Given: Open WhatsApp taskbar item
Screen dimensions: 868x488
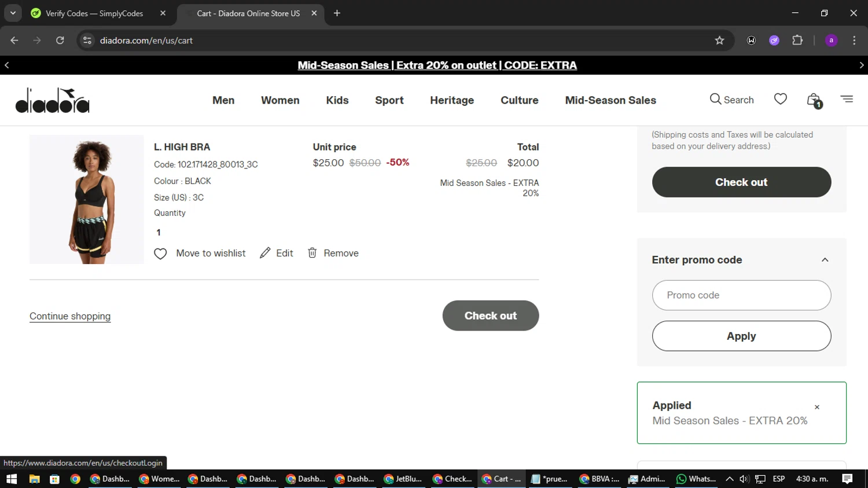Looking at the screenshot, I should [x=696, y=479].
